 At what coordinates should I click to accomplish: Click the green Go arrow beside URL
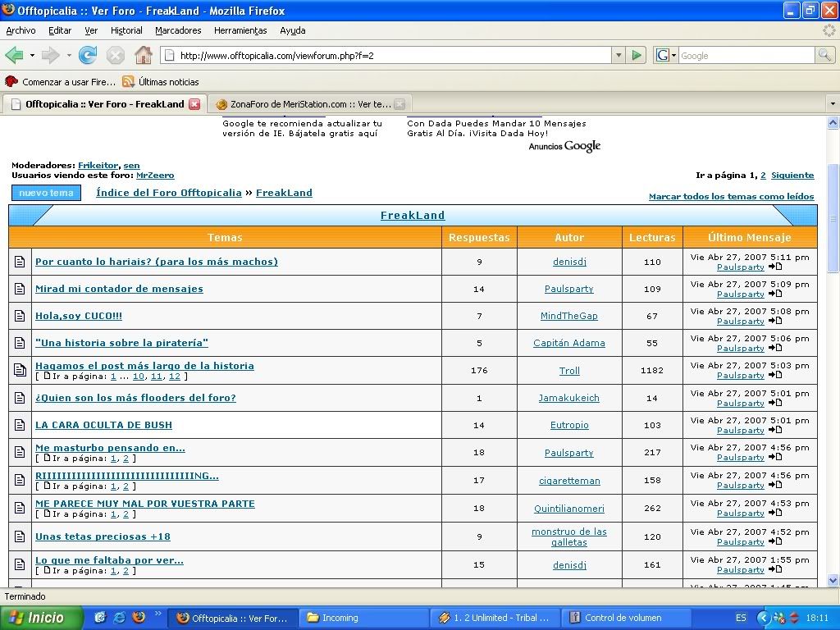click(x=637, y=55)
